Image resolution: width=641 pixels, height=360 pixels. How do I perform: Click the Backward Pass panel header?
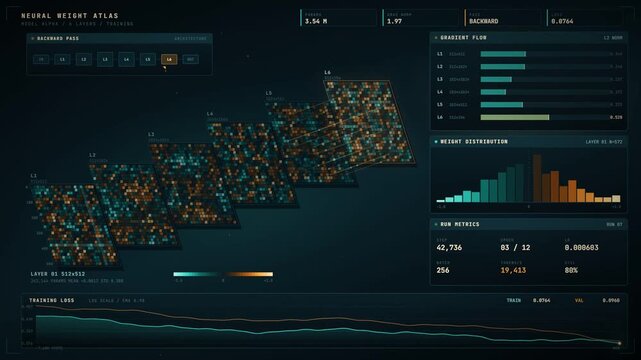click(x=119, y=38)
